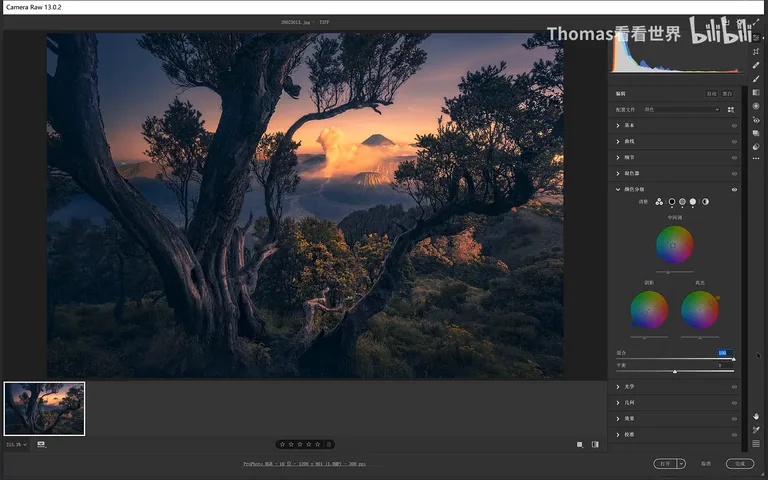Open workflow options link ProPhoto RGB

pos(304,464)
